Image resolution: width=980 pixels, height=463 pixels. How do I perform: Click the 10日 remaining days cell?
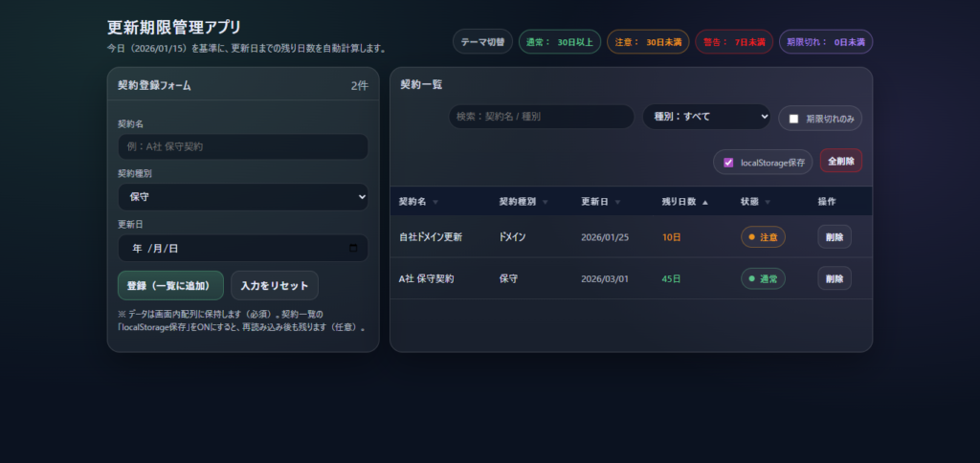coord(671,237)
